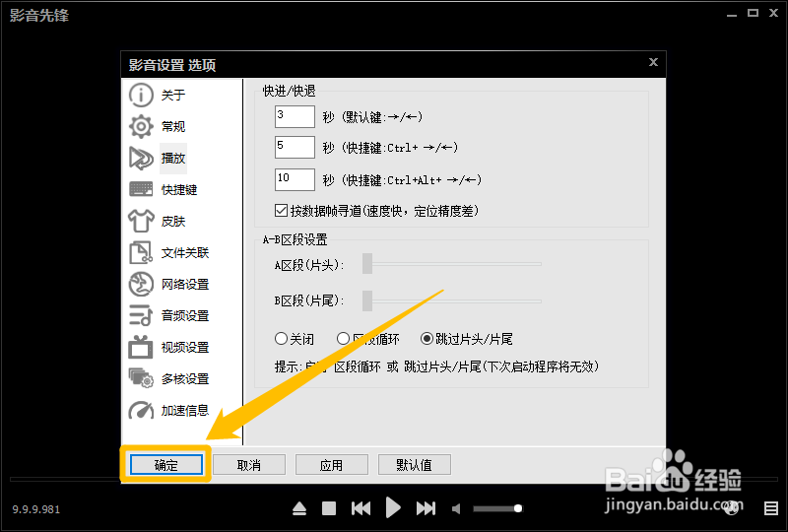The image size is (788, 532).
Task: Switch to 视频设置 page
Action: tap(185, 348)
